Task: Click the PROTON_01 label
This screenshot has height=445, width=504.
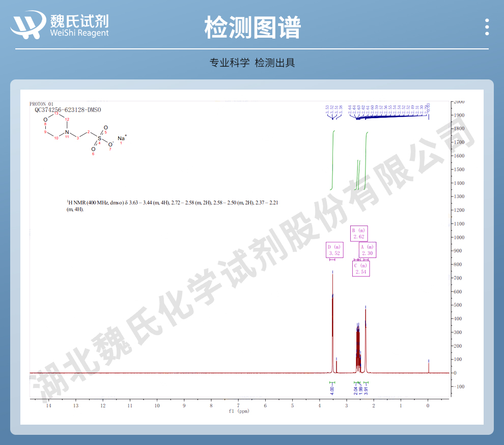Action: 41,104
